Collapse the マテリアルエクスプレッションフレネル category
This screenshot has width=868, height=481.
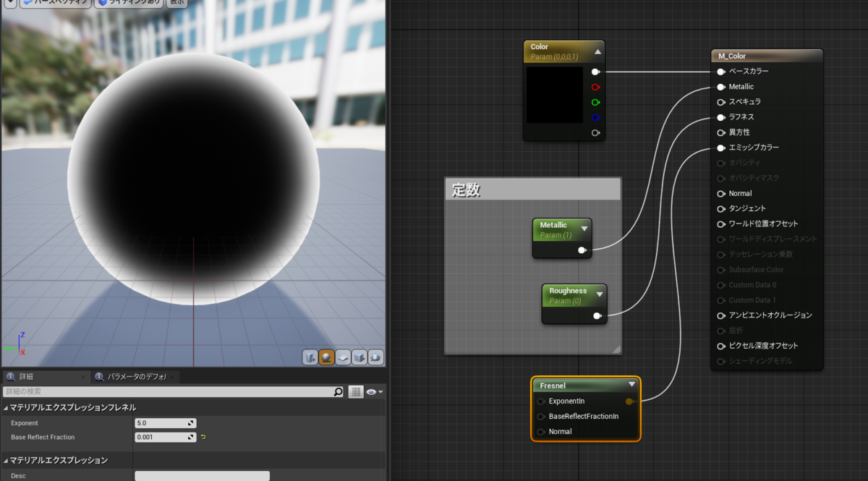[x=6, y=407]
